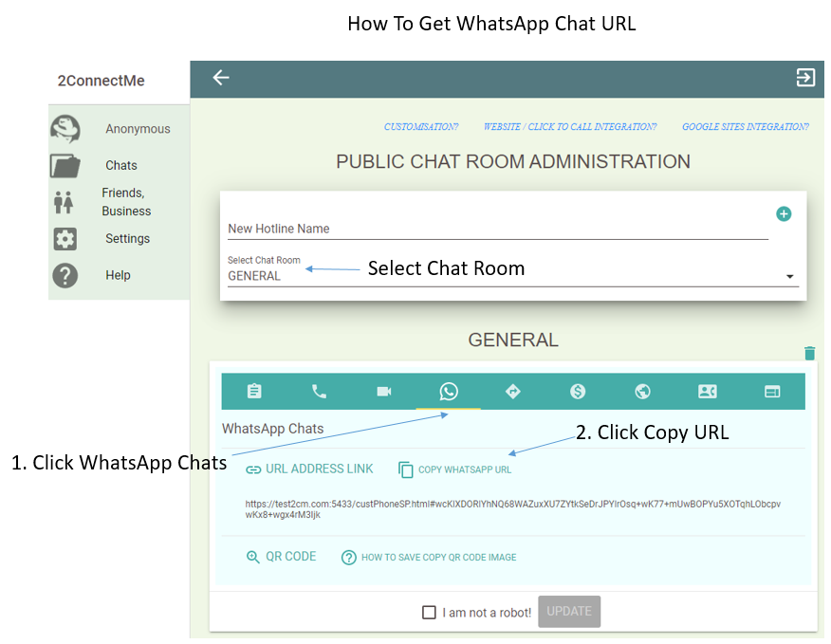The image size is (831, 644).
Task: Open the directions diamond tab icon
Action: [x=513, y=392]
